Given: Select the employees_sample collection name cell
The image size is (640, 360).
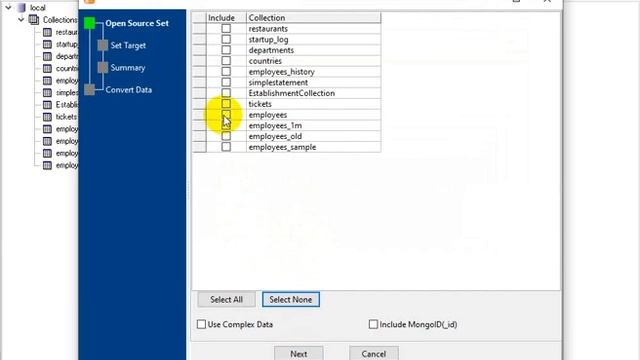Looking at the screenshot, I should [313, 147].
